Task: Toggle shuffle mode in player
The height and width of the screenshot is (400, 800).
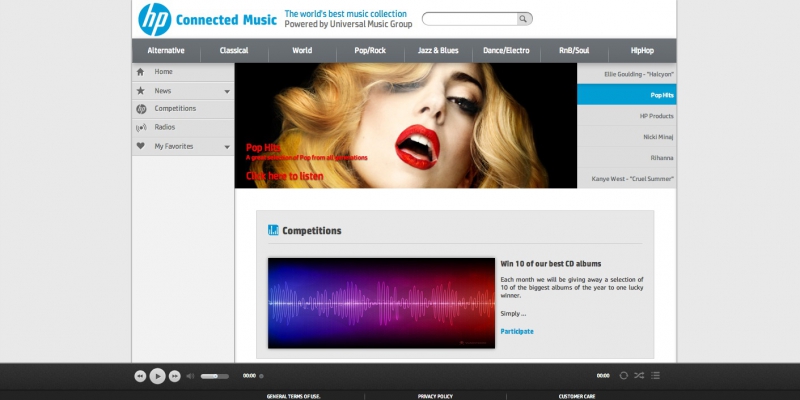Action: tap(639, 376)
